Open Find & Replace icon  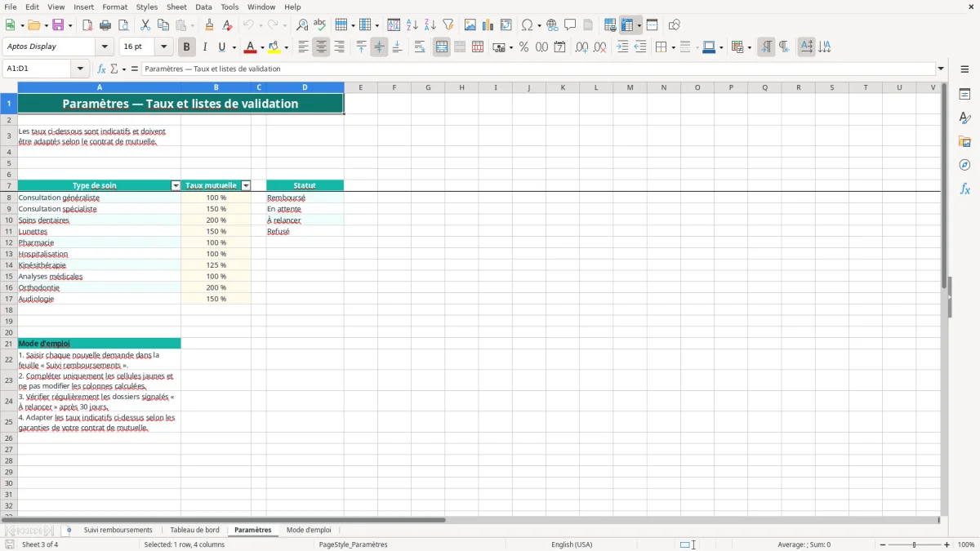[x=302, y=25]
